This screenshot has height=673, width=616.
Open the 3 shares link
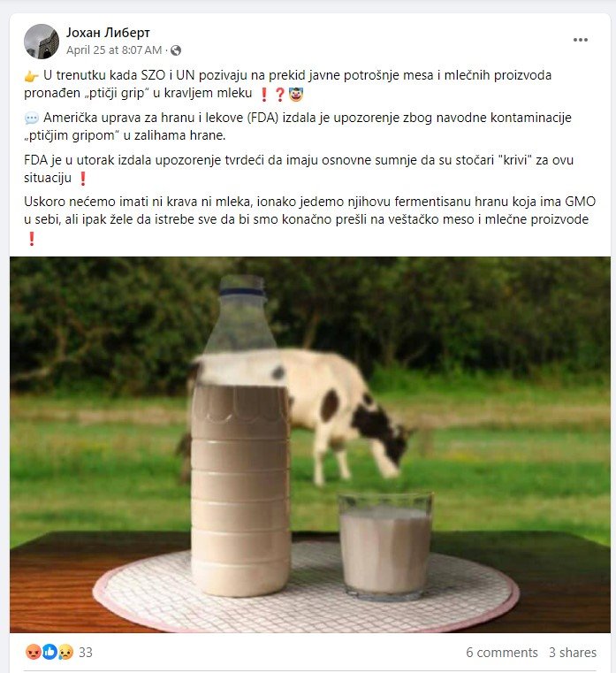(x=573, y=653)
